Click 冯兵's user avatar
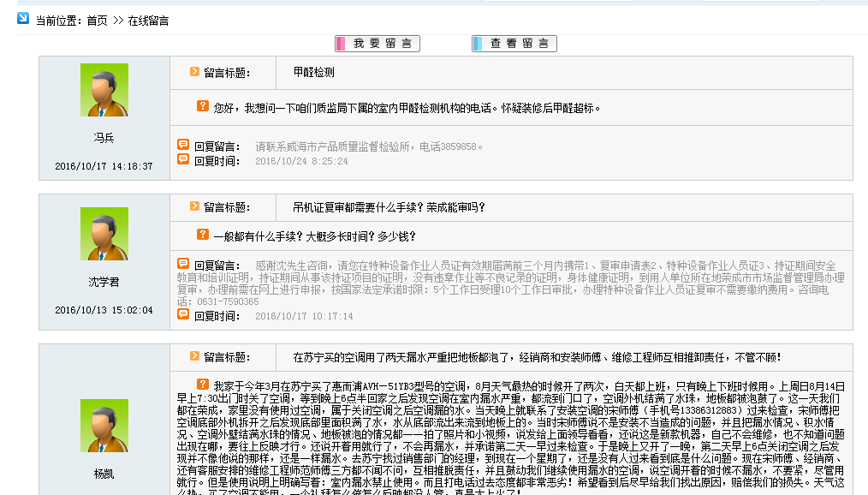868x495 pixels. click(x=104, y=90)
